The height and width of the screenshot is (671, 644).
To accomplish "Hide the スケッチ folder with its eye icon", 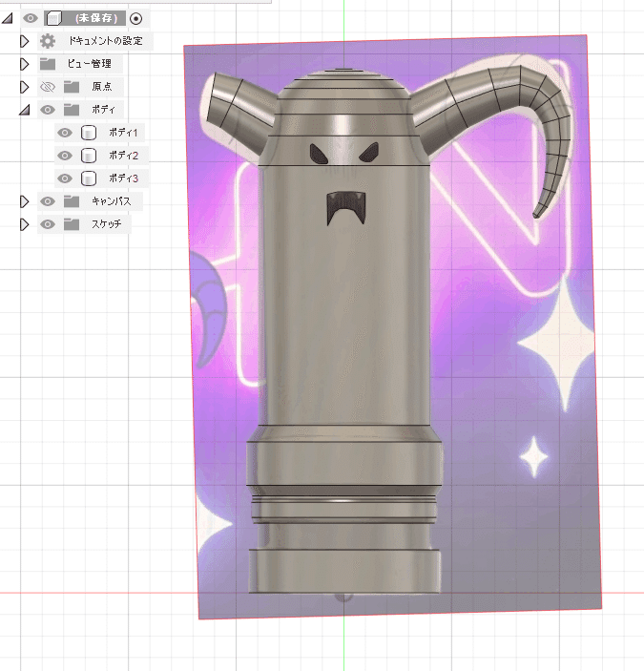I will coord(48,224).
